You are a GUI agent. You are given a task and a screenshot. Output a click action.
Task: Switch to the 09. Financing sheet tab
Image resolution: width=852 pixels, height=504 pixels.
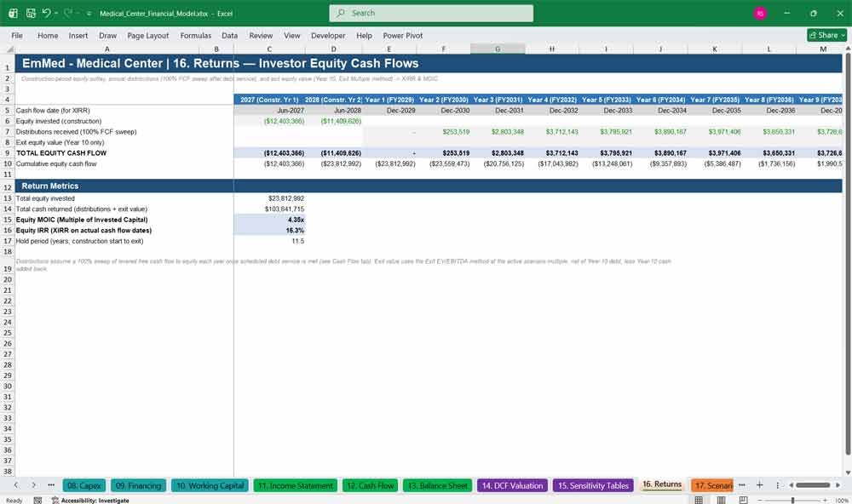(139, 485)
